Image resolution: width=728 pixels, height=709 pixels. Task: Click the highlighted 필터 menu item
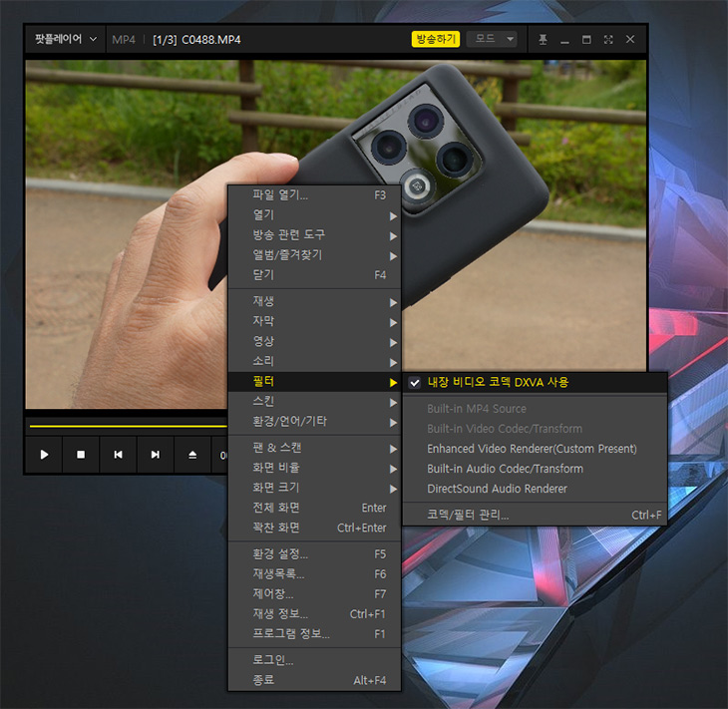pos(314,382)
